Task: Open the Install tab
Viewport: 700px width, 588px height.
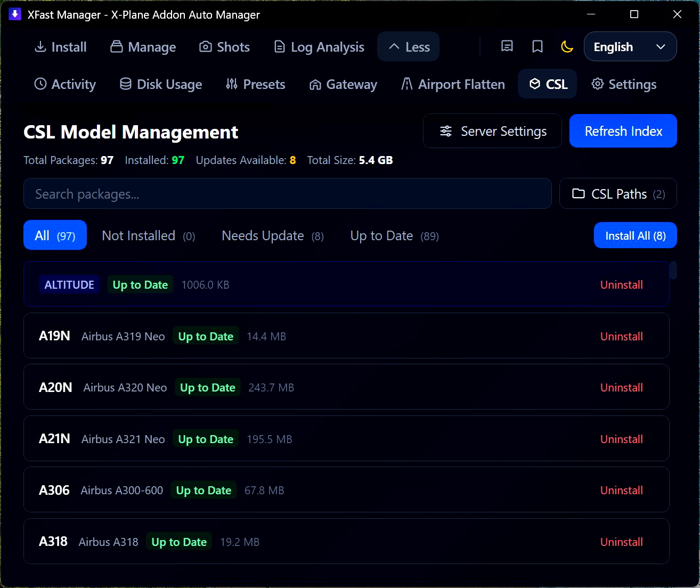Action: pos(61,47)
